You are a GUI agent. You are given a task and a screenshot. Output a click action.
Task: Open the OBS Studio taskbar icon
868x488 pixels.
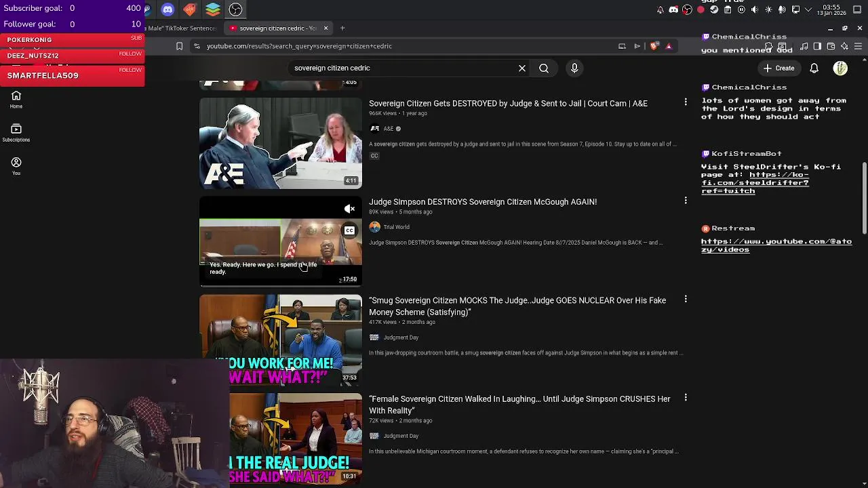point(235,9)
